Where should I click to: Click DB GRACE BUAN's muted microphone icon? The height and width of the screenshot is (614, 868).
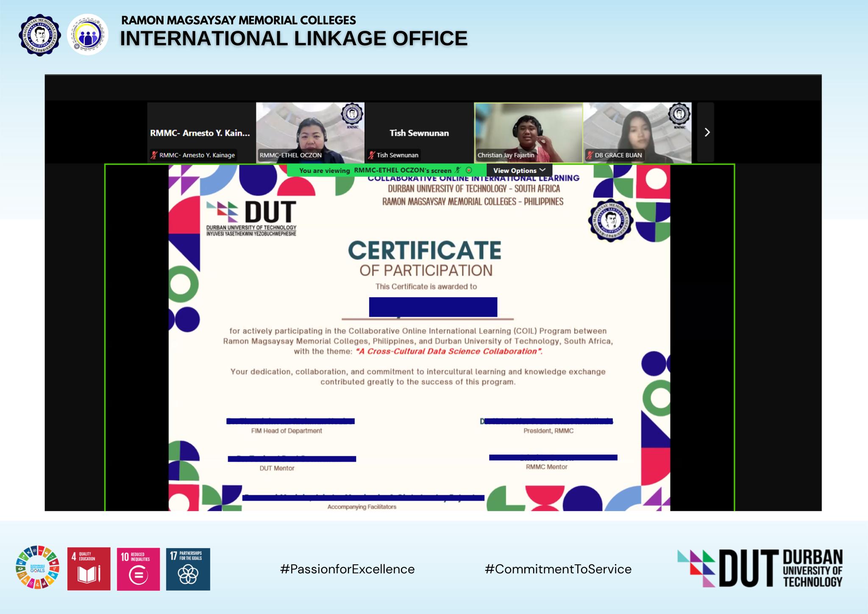(590, 155)
